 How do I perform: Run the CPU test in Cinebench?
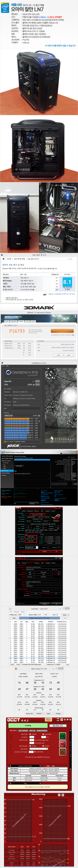tap(37, 384)
